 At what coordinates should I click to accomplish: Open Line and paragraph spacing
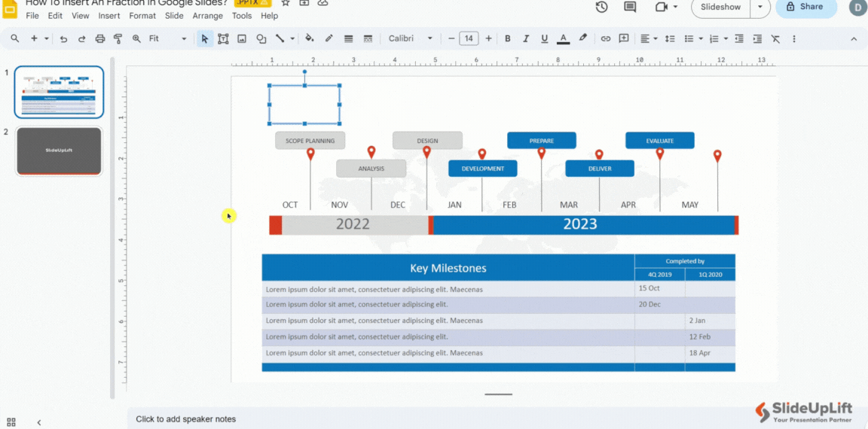click(x=670, y=38)
